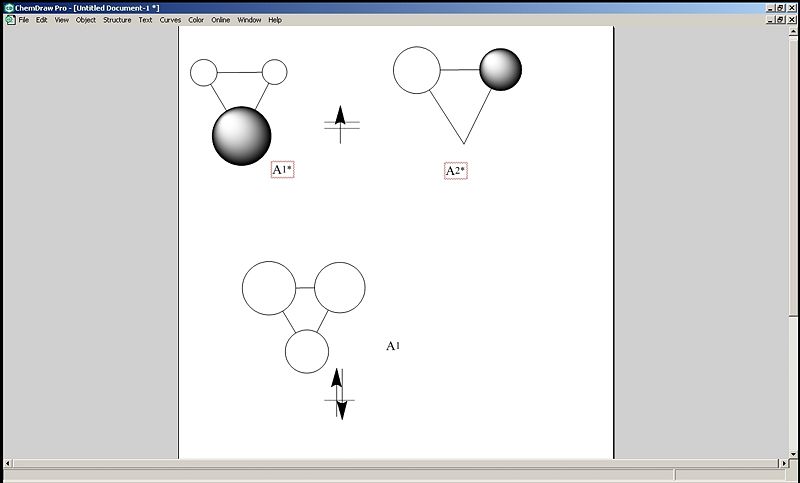Viewport: 800px width, 483px height.
Task: Open the Online menu
Action: click(220, 20)
